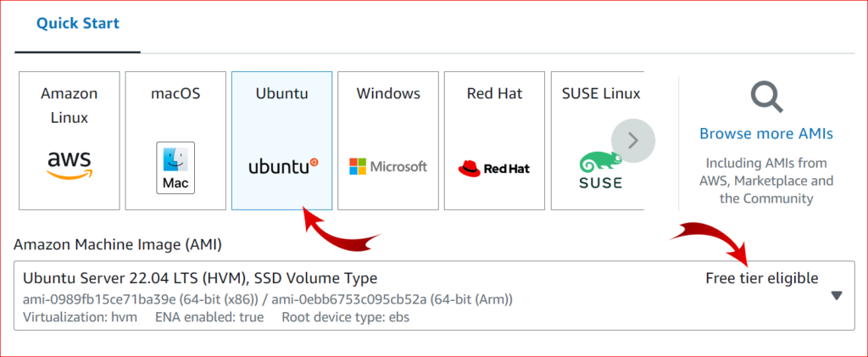868x357 pixels.
Task: Click Root device type: ebs text
Action: point(346,318)
